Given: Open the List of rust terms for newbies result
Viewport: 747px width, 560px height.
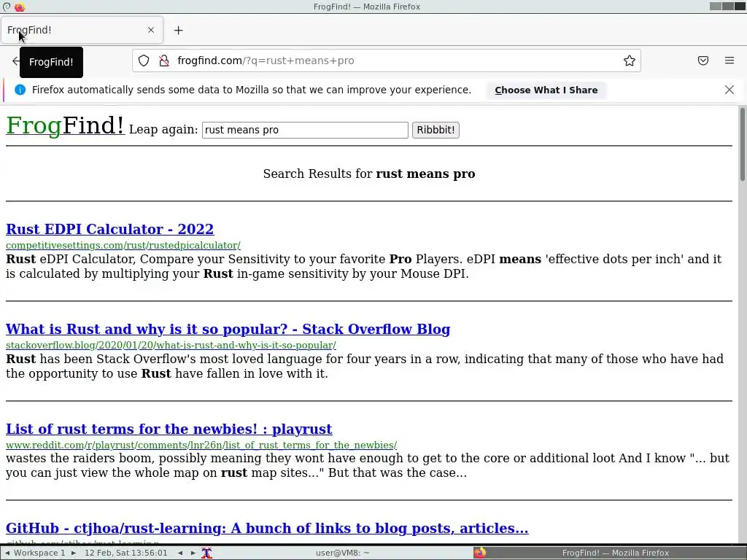Looking at the screenshot, I should (x=169, y=429).
